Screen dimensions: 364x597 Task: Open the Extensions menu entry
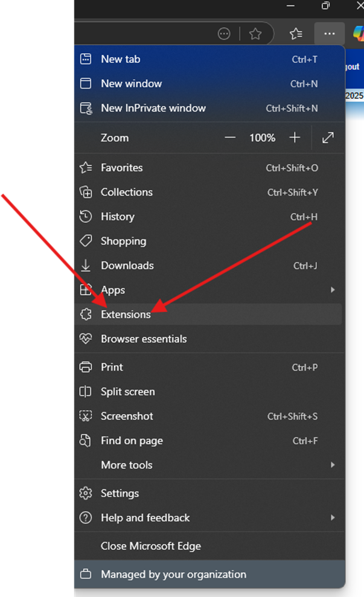pyautogui.click(x=209, y=314)
